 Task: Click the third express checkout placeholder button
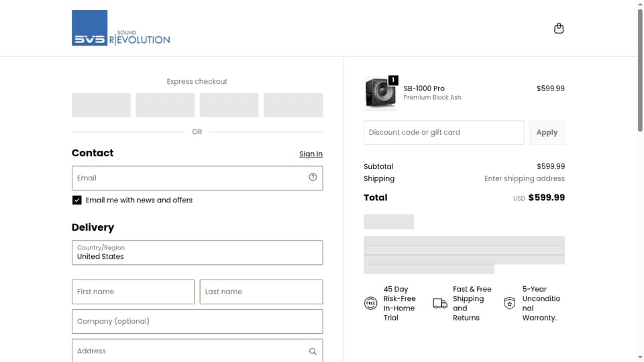pyautogui.click(x=229, y=105)
